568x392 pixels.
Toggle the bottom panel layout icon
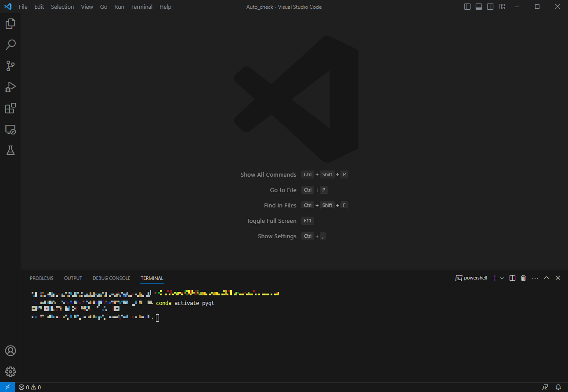(479, 7)
